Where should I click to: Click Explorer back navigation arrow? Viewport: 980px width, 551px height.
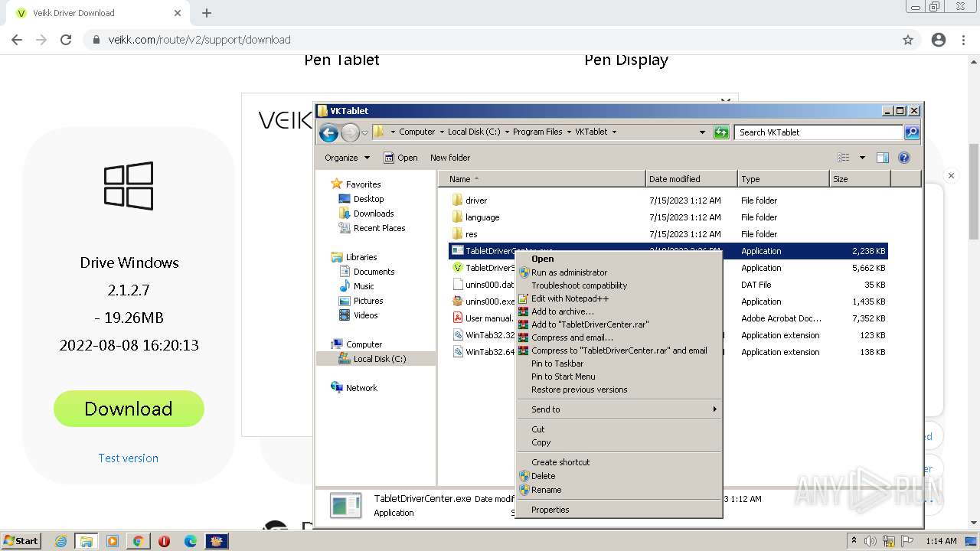click(x=328, y=133)
